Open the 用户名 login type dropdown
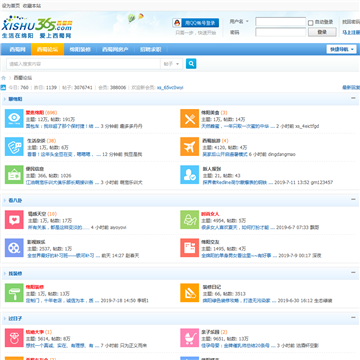 pyautogui.click(x=239, y=21)
